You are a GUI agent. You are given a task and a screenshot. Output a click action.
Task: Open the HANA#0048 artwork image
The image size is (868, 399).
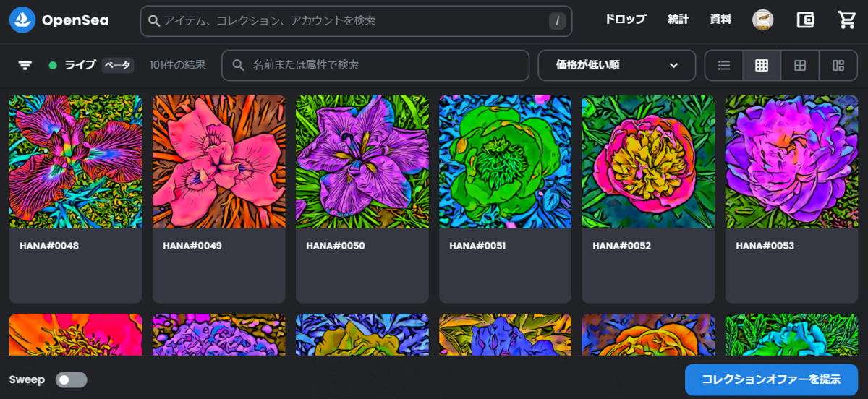pyautogui.click(x=76, y=162)
